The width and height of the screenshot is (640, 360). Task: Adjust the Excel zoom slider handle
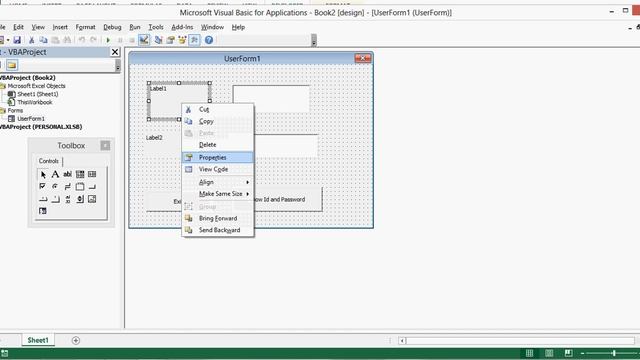pyautogui.click(x=613, y=353)
